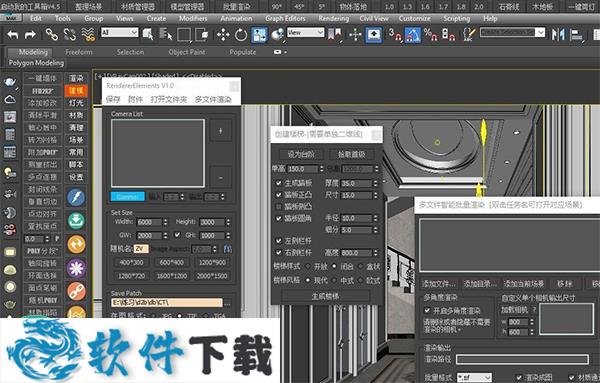Click the 生成楼梯 button
Image resolution: width=600 pixels, height=383 pixels.
click(x=325, y=296)
